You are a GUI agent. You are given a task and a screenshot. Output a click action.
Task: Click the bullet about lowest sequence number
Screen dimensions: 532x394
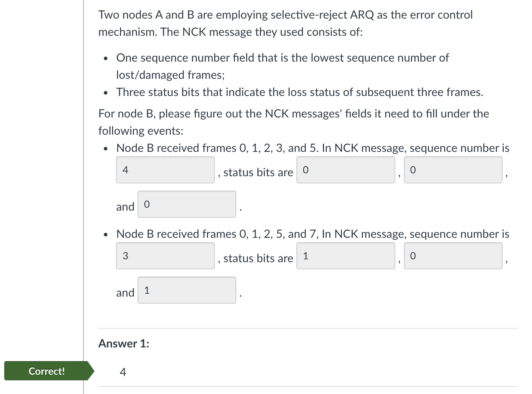tap(282, 58)
